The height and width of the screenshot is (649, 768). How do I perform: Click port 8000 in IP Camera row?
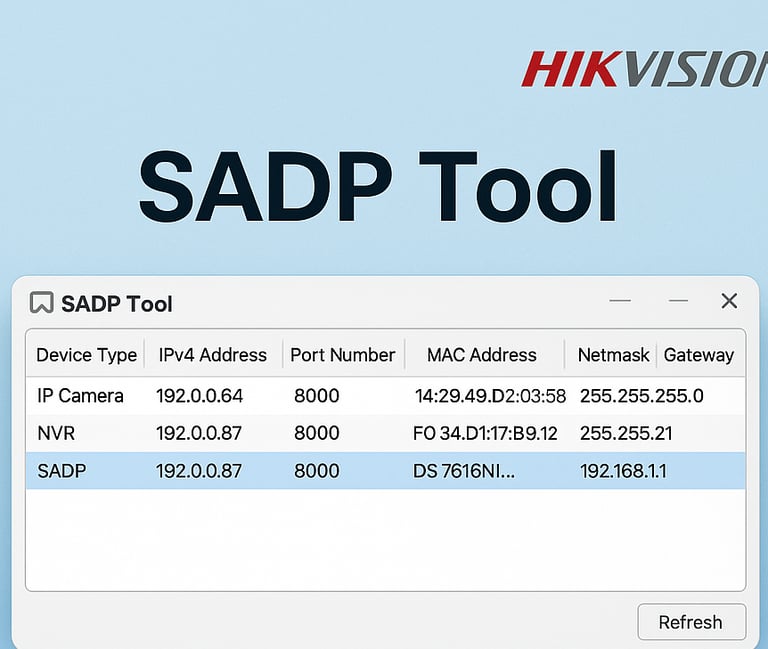(316, 396)
